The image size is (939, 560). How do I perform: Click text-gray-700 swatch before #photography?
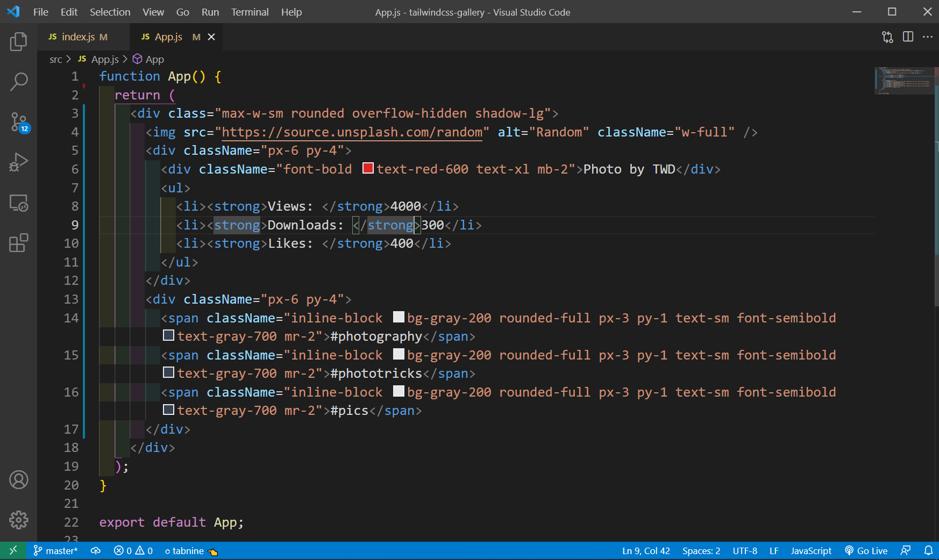tap(168, 335)
